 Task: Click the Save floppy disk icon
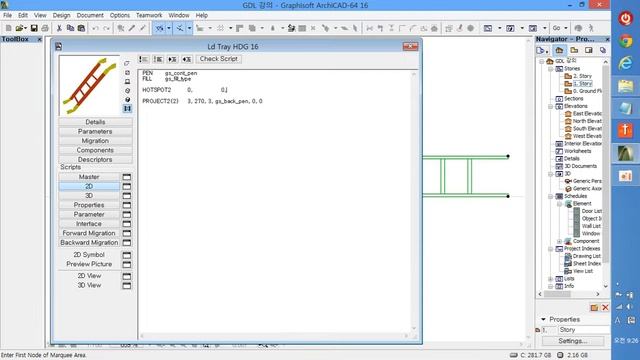pyautogui.click(x=34, y=28)
